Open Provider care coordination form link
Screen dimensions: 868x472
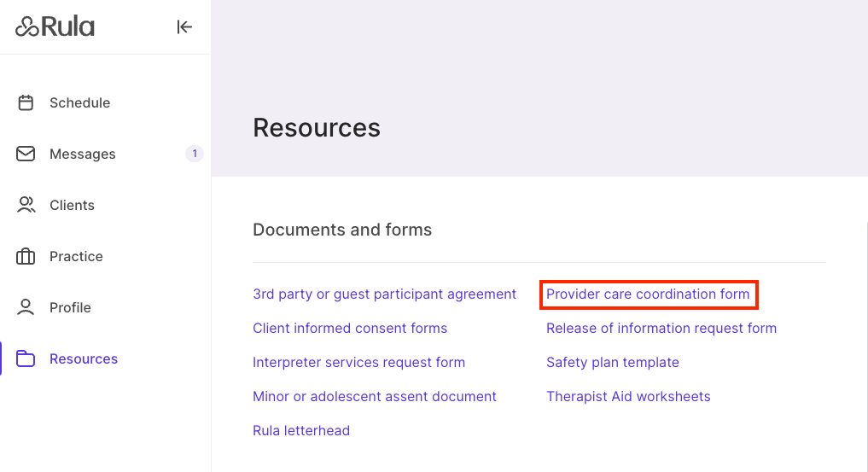[x=648, y=294]
